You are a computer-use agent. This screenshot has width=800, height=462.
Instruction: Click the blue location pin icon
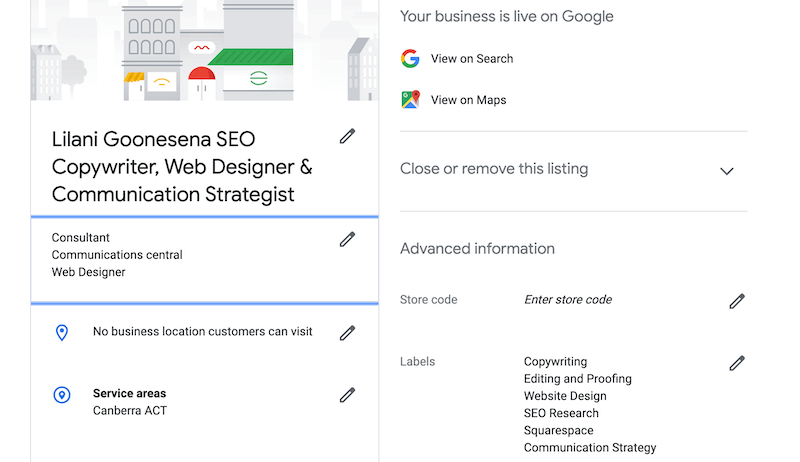point(62,332)
